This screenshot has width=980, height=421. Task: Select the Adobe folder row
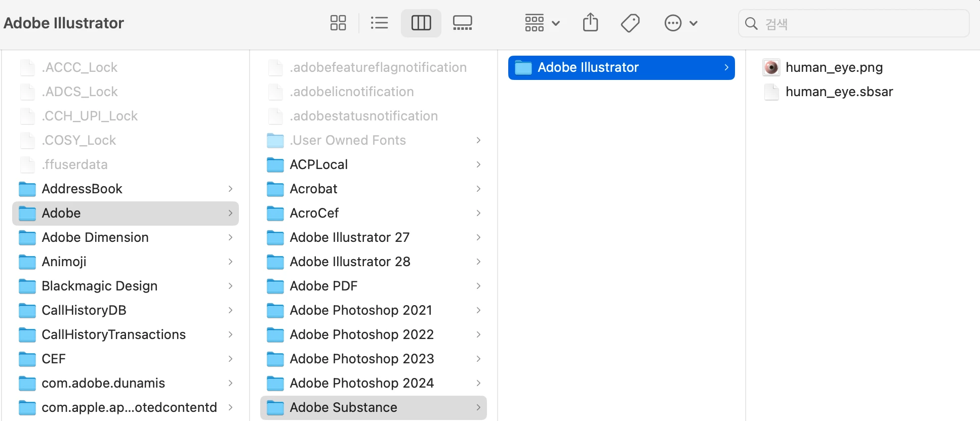click(x=126, y=213)
